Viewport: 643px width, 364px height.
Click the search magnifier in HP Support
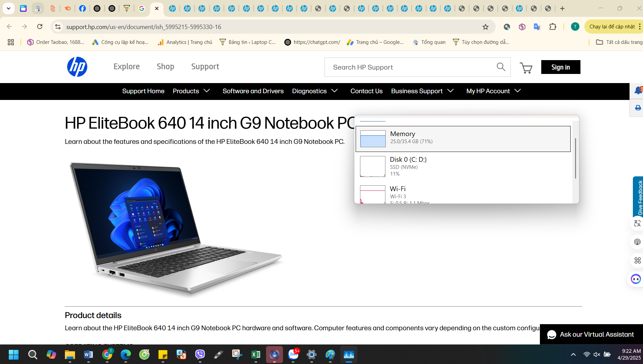(501, 67)
